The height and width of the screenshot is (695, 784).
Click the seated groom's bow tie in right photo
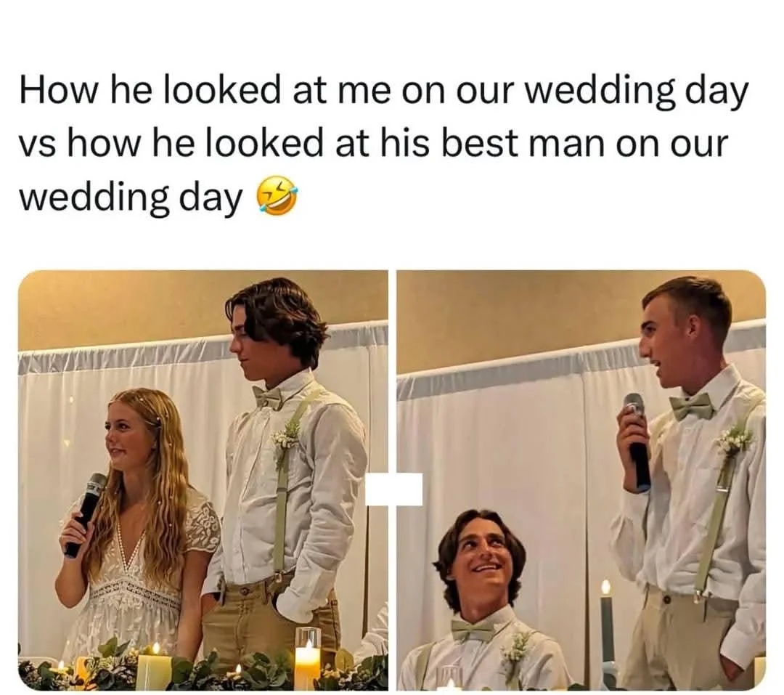(473, 630)
